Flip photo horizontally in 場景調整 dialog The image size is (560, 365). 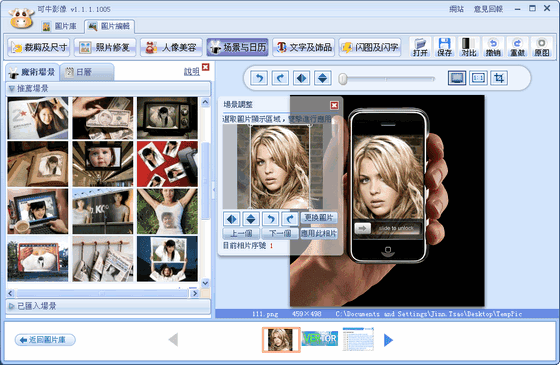(x=231, y=219)
